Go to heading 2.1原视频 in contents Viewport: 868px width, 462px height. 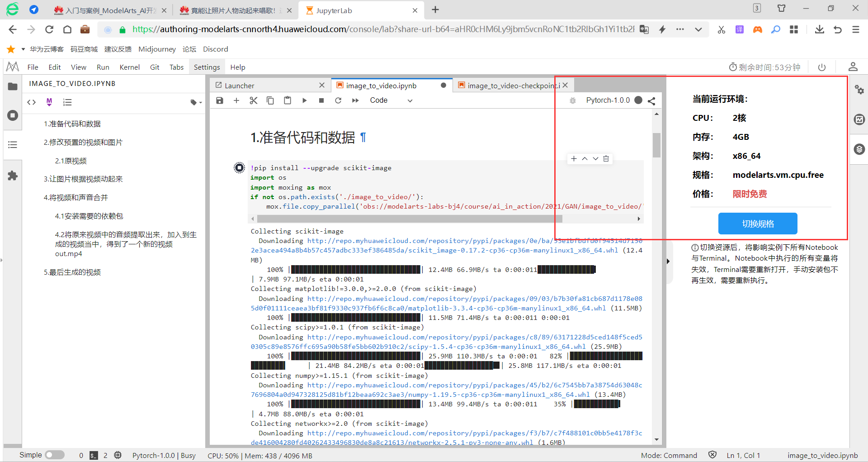pyautogui.click(x=71, y=161)
